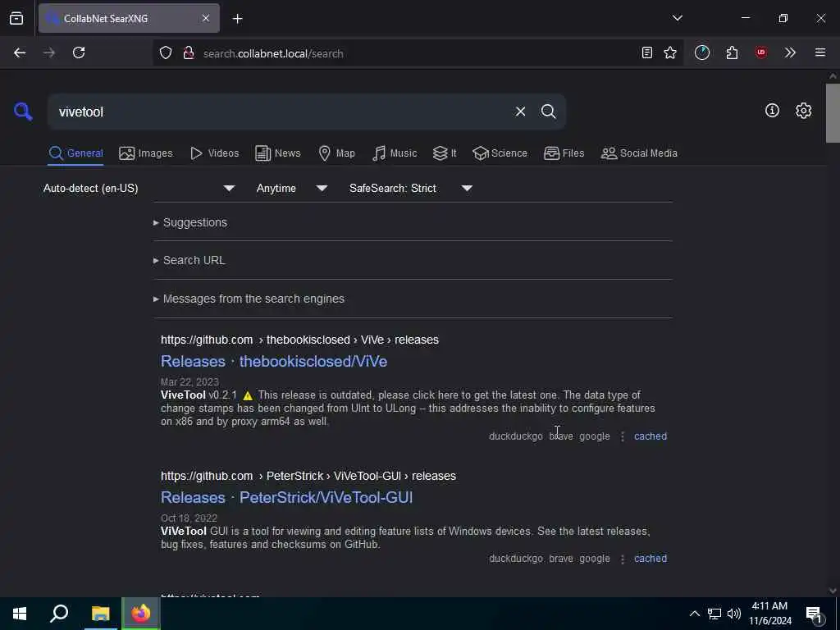This screenshot has width=840, height=630.
Task: List all tabs dropdown arrow
Action: tap(677, 18)
